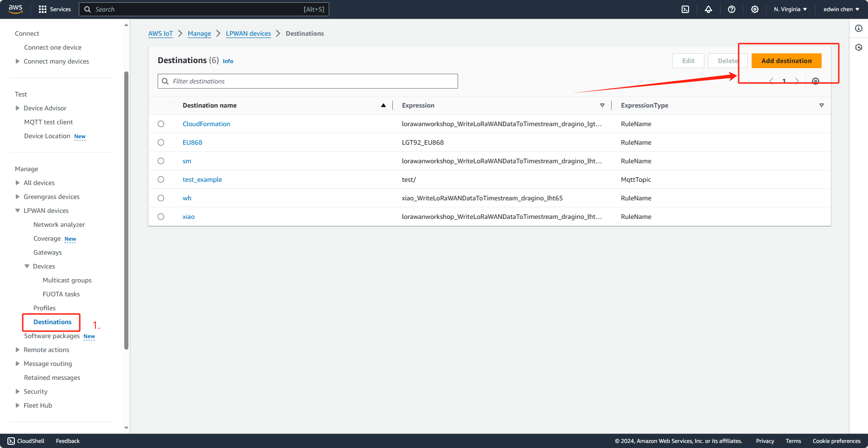Viewport: 868px width, 448px height.
Task: Sort by Destination name ascending arrow
Action: 383,105
